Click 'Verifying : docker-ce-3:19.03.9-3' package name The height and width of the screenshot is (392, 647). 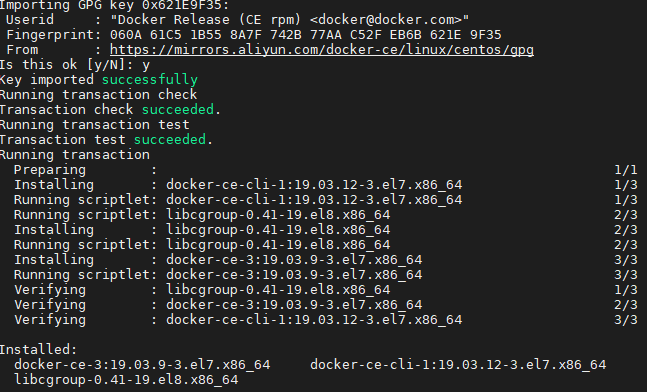point(294,305)
